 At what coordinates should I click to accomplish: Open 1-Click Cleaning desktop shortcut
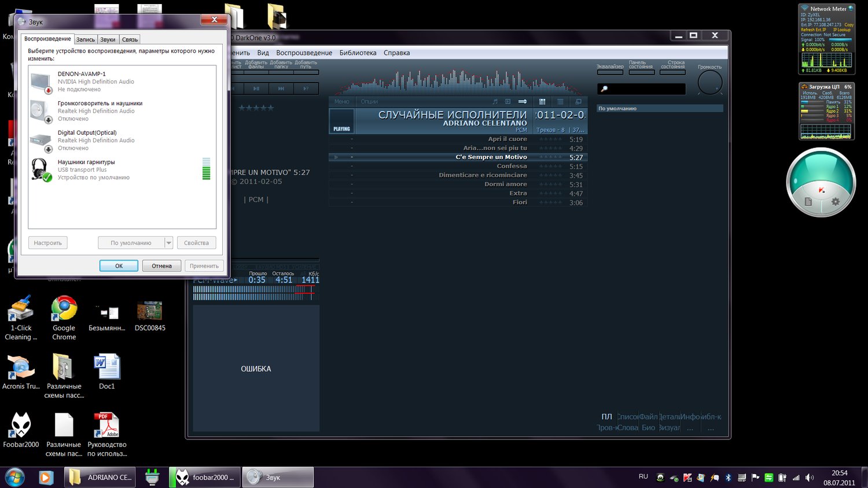click(x=21, y=317)
